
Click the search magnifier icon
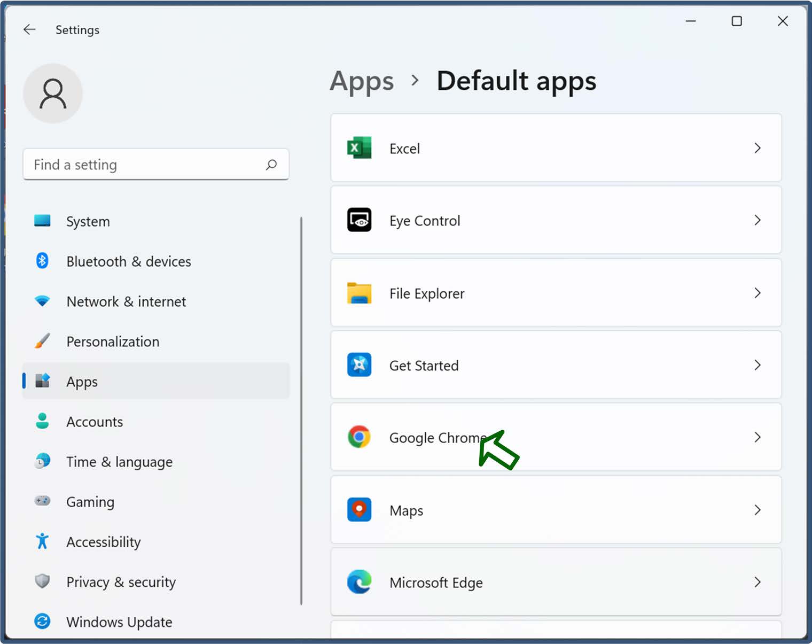pos(271,165)
